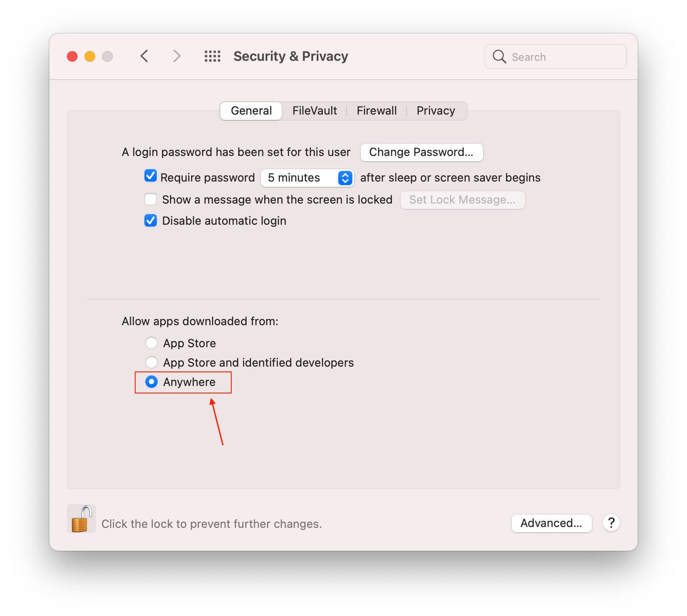Image resolution: width=687 pixels, height=616 pixels.
Task: Switch to the FileVault tab
Action: click(314, 111)
